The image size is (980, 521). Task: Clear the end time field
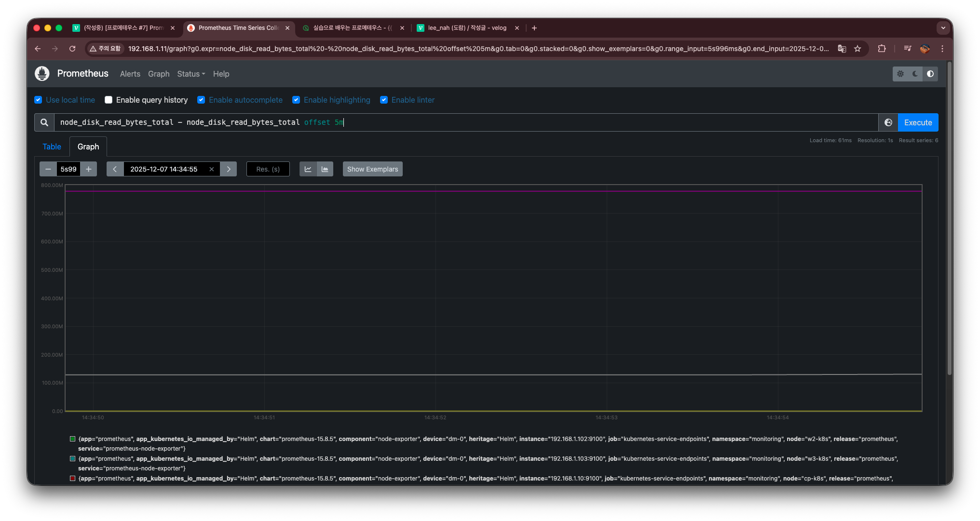coord(211,169)
